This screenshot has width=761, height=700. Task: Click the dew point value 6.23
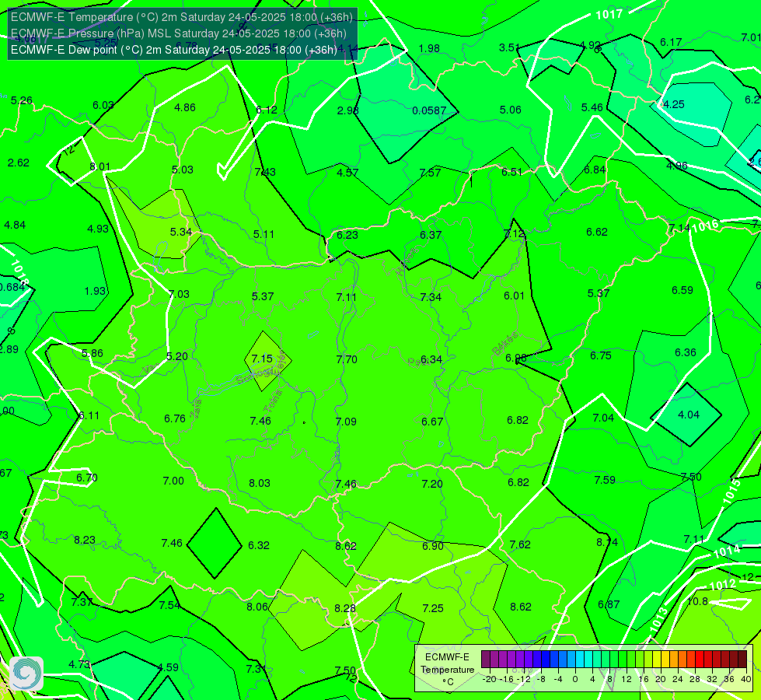click(x=347, y=235)
